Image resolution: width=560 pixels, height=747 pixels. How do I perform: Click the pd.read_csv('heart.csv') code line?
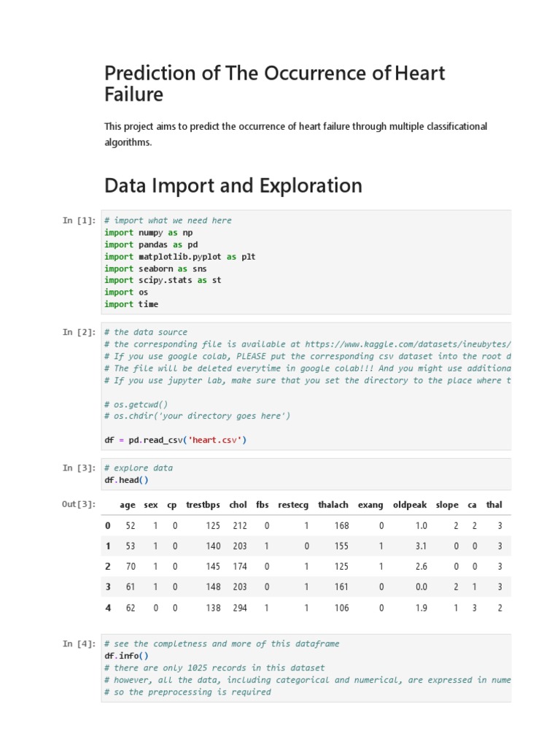click(x=176, y=440)
